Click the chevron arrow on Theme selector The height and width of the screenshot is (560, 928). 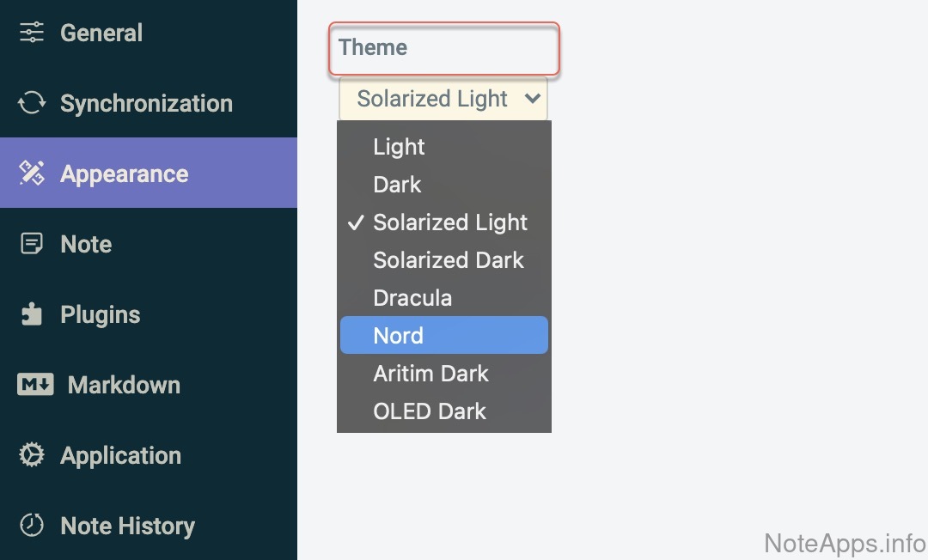click(x=531, y=99)
